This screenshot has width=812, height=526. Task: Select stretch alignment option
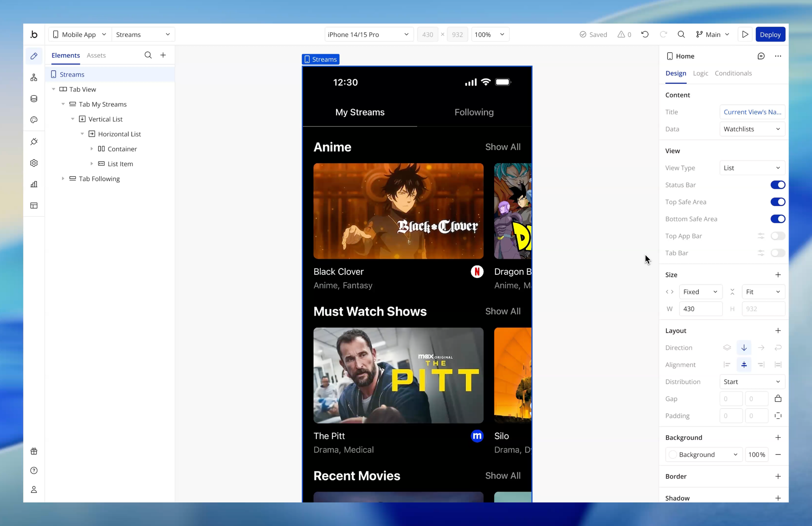(778, 364)
